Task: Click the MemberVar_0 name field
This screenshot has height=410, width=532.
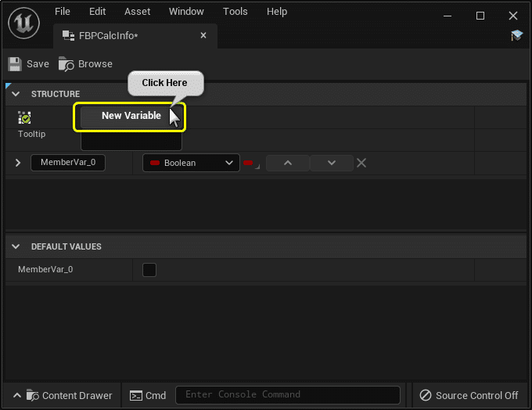Action: tap(68, 163)
